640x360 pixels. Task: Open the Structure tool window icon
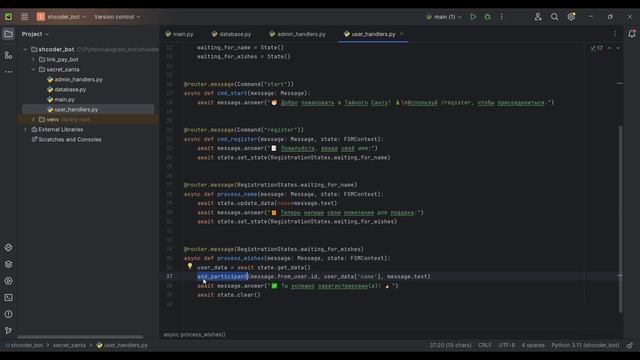(8, 55)
